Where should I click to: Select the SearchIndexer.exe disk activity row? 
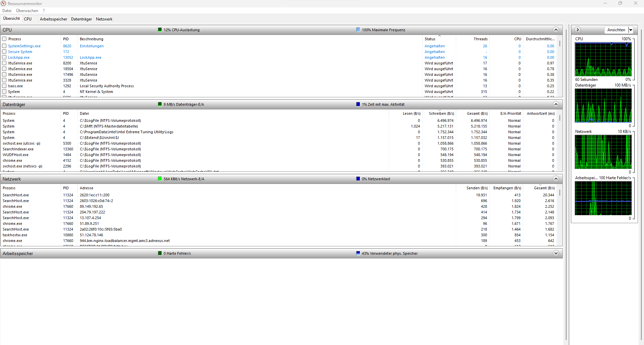pos(278,149)
